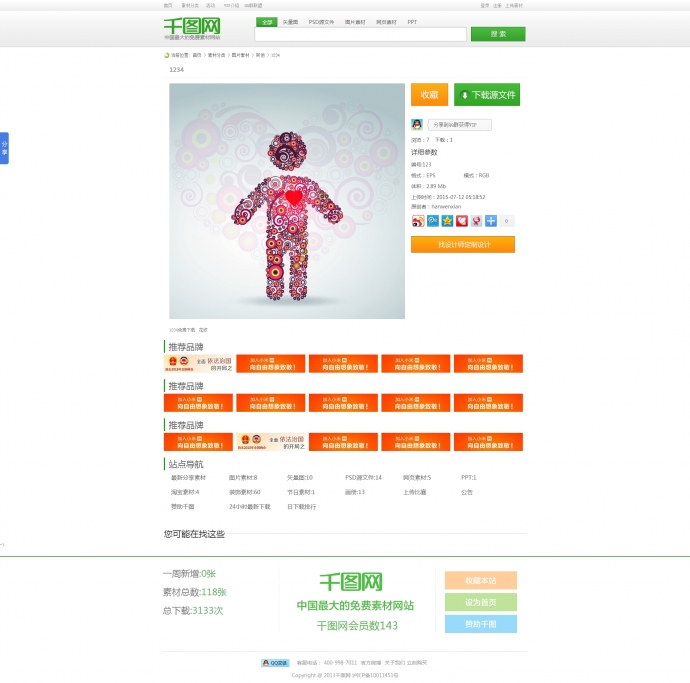Click the footer 千图网 logo
The height and width of the screenshot is (683, 690).
(351, 582)
